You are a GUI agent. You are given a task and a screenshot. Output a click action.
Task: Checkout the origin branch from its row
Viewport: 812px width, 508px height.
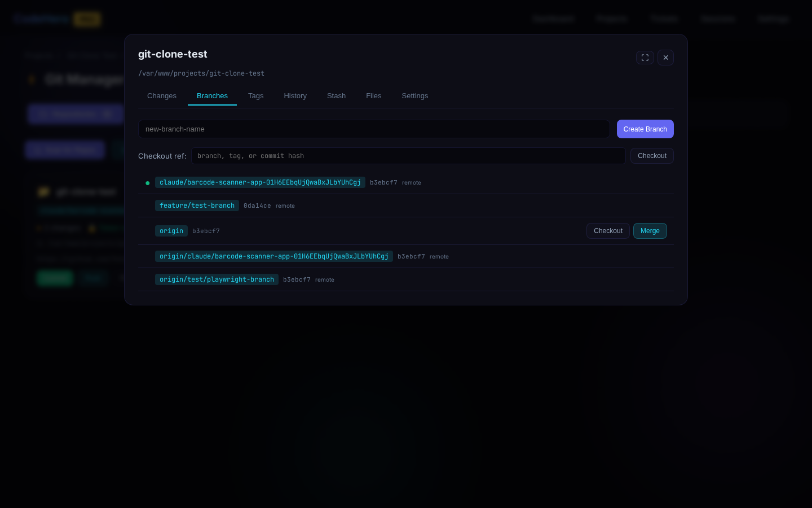607,231
